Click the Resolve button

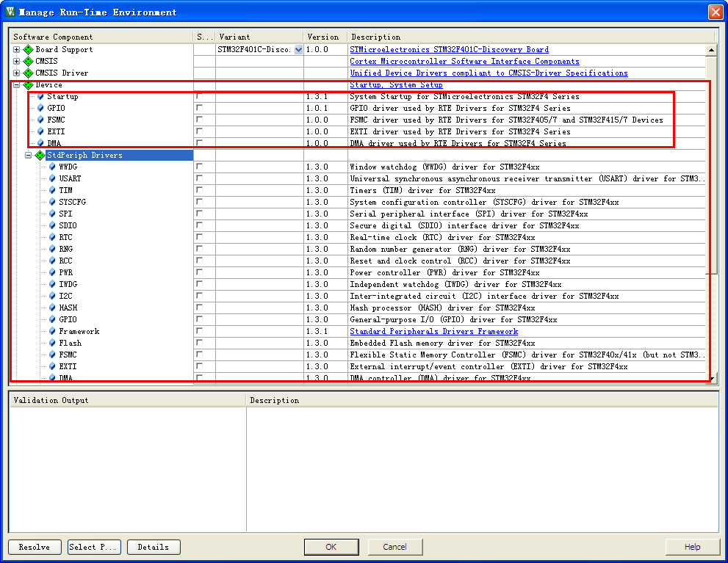(x=35, y=548)
